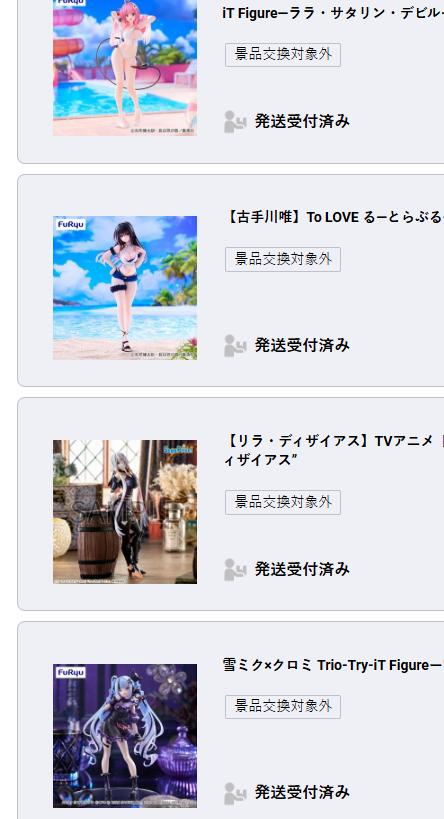Open the 【古手川唯】To LOVE る title link
Image resolution: width=444 pixels, height=819 pixels.
[x=333, y=217]
